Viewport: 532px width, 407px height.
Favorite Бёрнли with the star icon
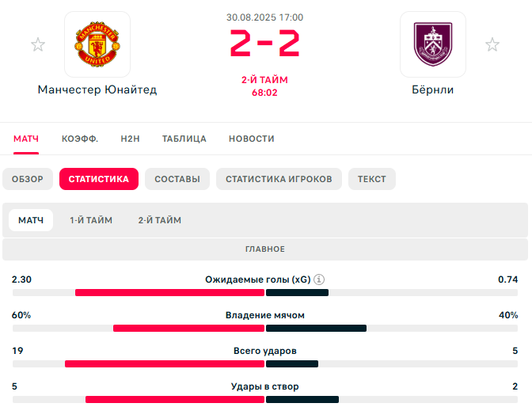point(492,44)
